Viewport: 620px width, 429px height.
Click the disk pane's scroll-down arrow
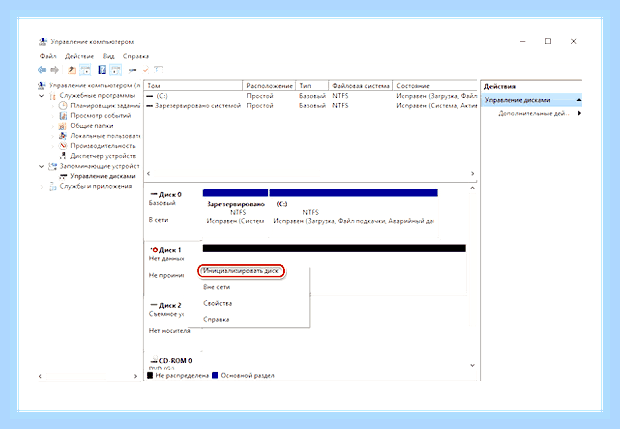pyautogui.click(x=473, y=365)
